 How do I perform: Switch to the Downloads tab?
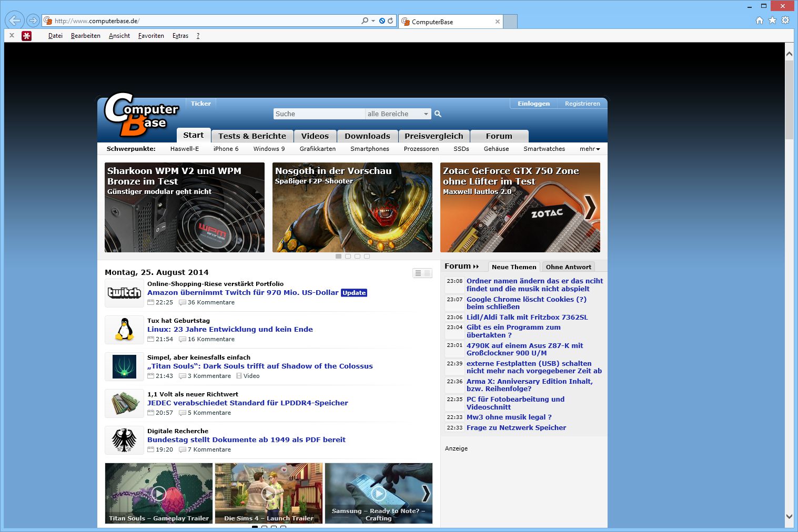click(367, 136)
